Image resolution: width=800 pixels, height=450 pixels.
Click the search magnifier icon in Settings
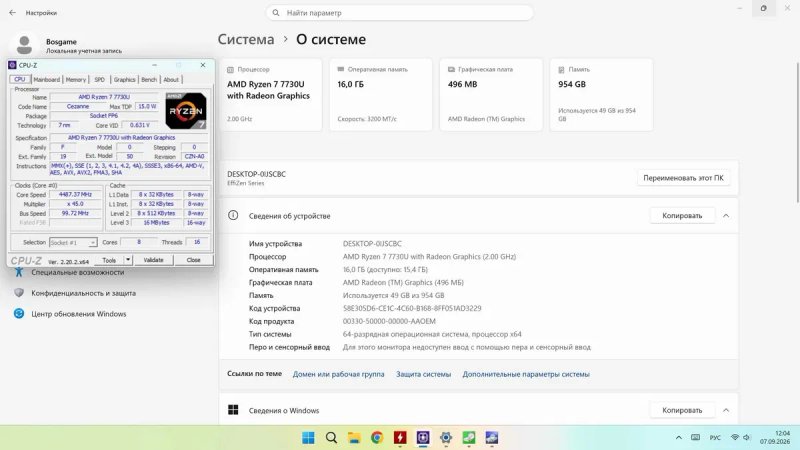[276, 13]
